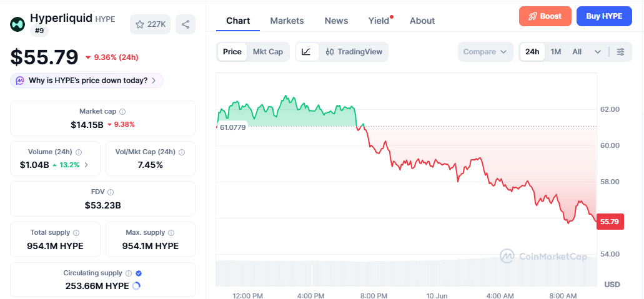Click the 7.45% Vol/Mkt Cap value

[x=151, y=165]
